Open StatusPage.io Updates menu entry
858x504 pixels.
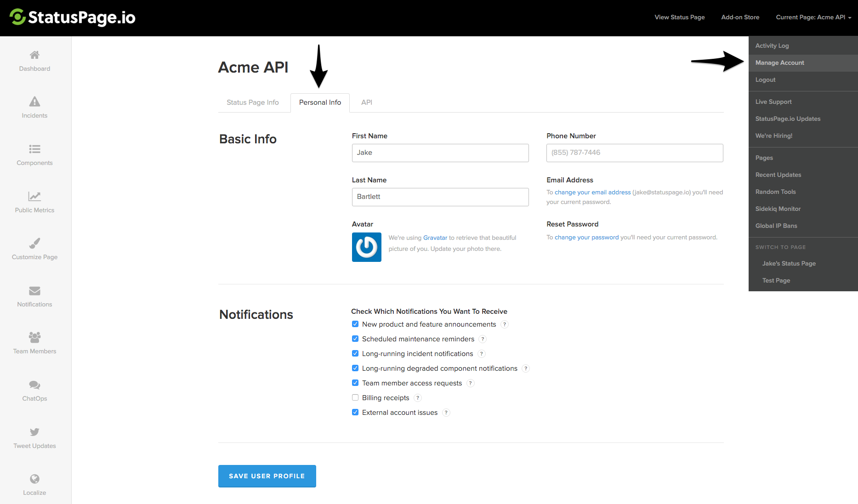(x=803, y=119)
